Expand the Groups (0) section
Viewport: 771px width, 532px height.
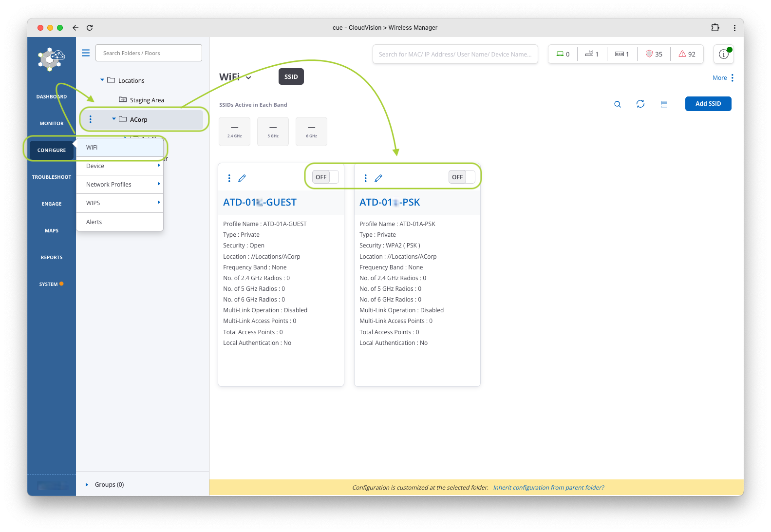87,485
